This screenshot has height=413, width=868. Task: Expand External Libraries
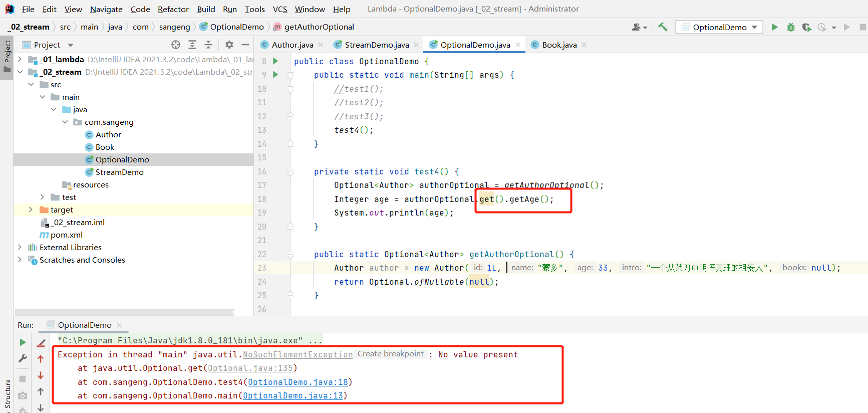pyautogui.click(x=20, y=247)
